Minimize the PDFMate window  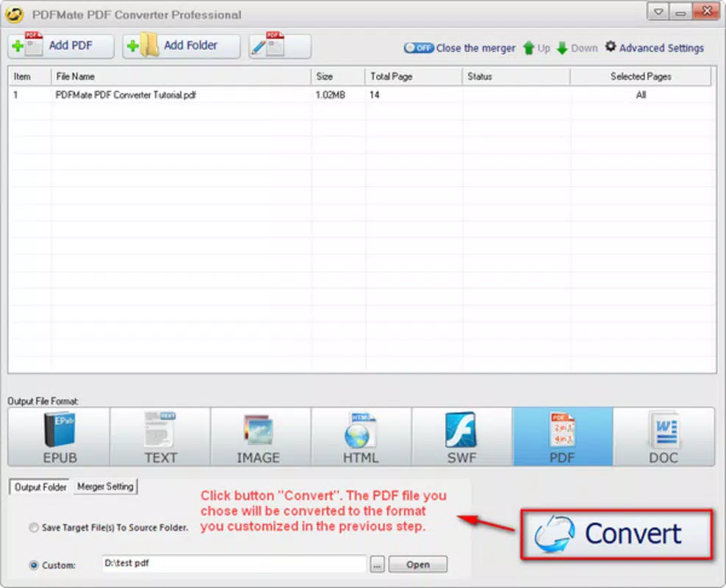point(680,12)
